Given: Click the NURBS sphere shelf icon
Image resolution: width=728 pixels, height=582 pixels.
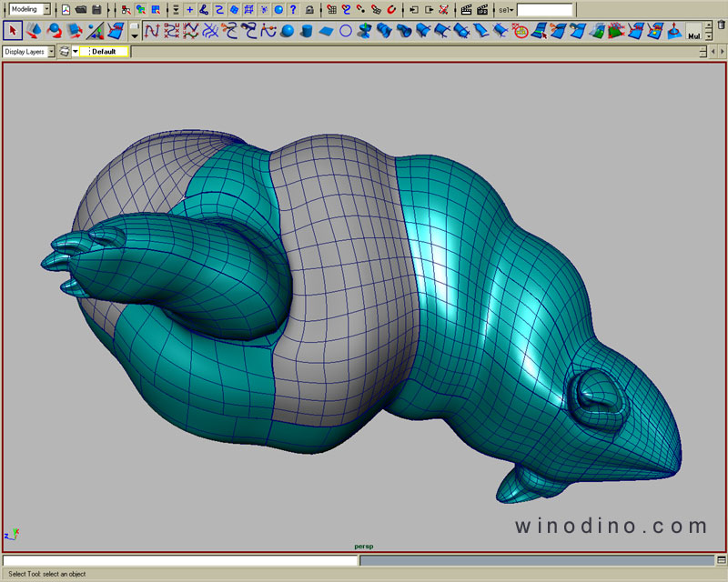Looking at the screenshot, I should (x=288, y=32).
